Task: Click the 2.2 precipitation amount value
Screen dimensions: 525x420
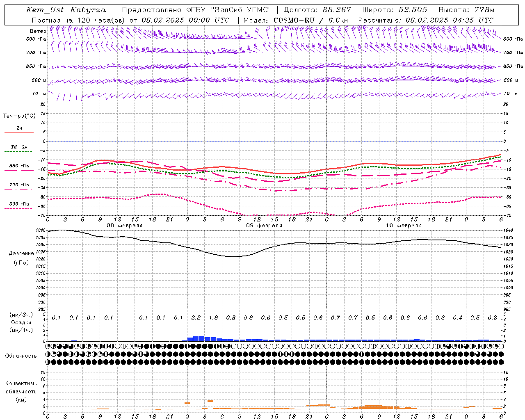Action: 196,317
